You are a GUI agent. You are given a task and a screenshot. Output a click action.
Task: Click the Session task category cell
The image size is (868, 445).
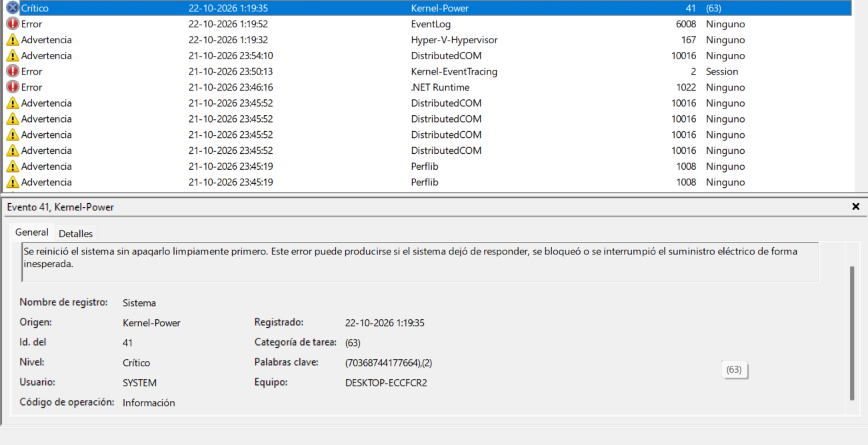pos(722,71)
